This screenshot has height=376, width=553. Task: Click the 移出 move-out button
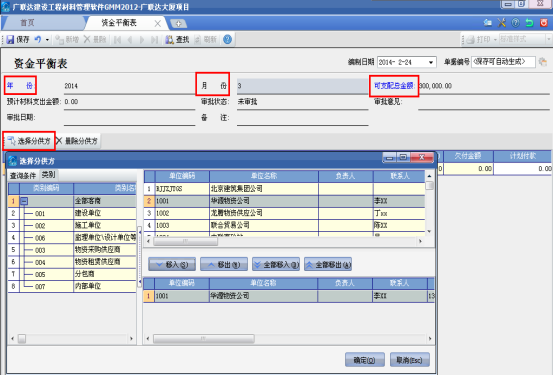(224, 264)
